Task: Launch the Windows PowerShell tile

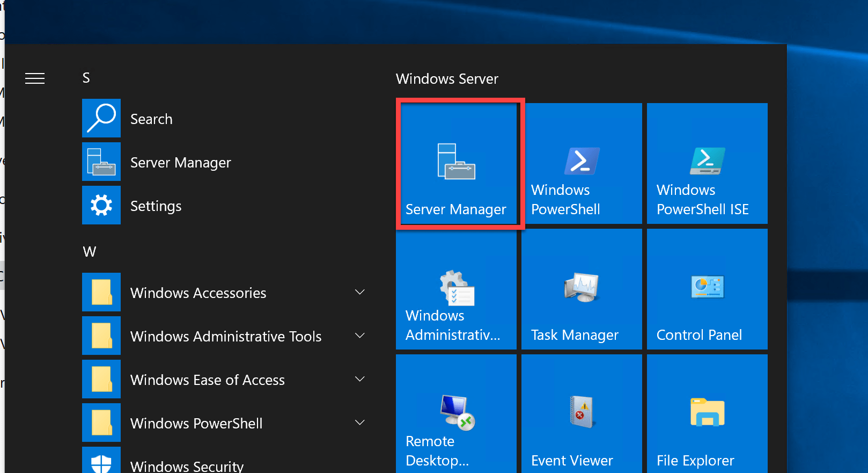Action: coord(582,164)
